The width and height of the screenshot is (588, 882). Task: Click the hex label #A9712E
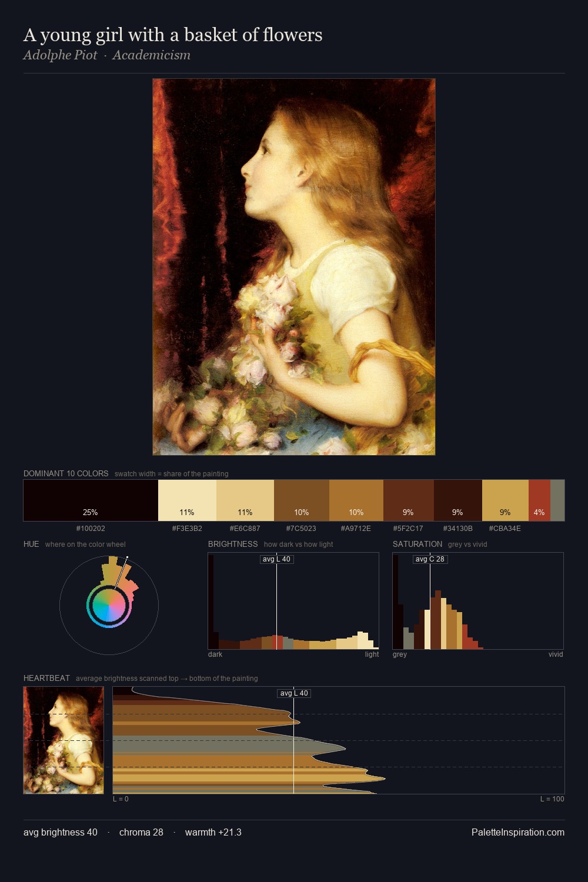coord(356,529)
